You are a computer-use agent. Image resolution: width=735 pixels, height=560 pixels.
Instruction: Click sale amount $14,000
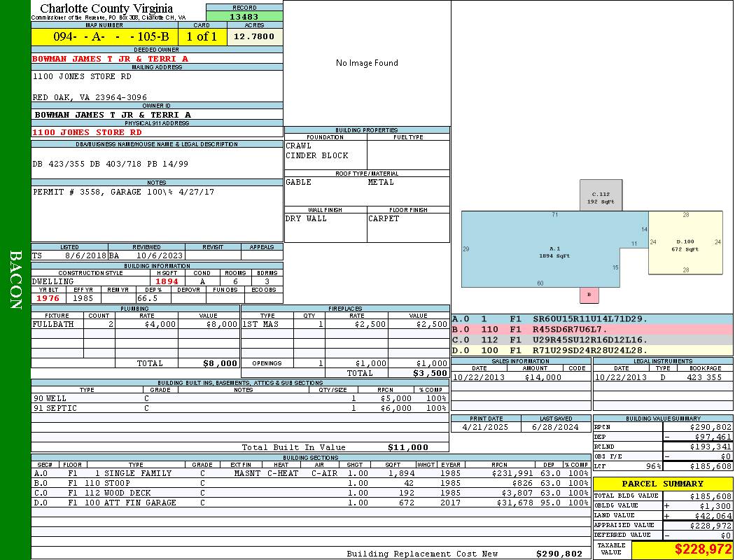point(542,377)
